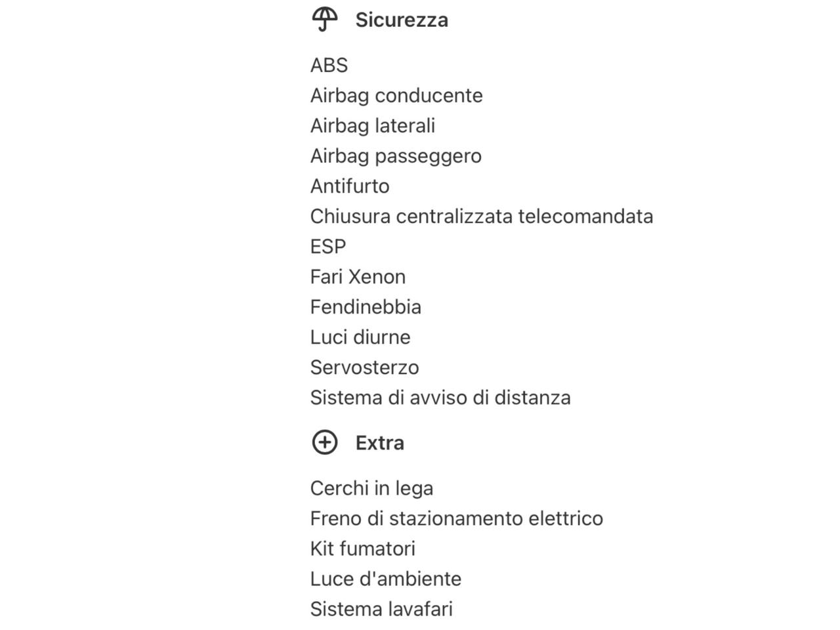
Task: Select the Sicurezza section heading
Action: (x=402, y=20)
